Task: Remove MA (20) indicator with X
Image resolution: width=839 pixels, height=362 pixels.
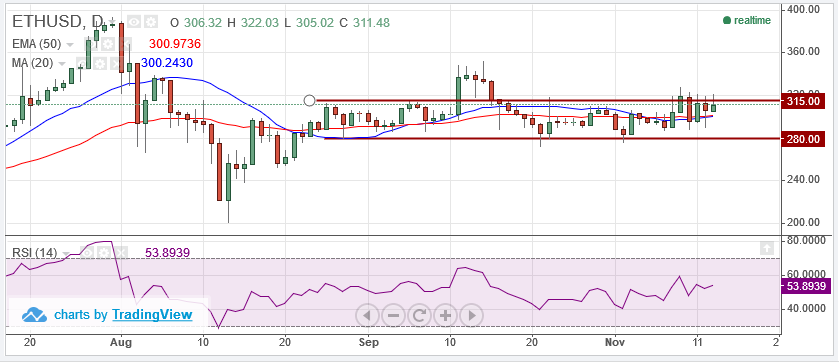Action: [x=117, y=64]
